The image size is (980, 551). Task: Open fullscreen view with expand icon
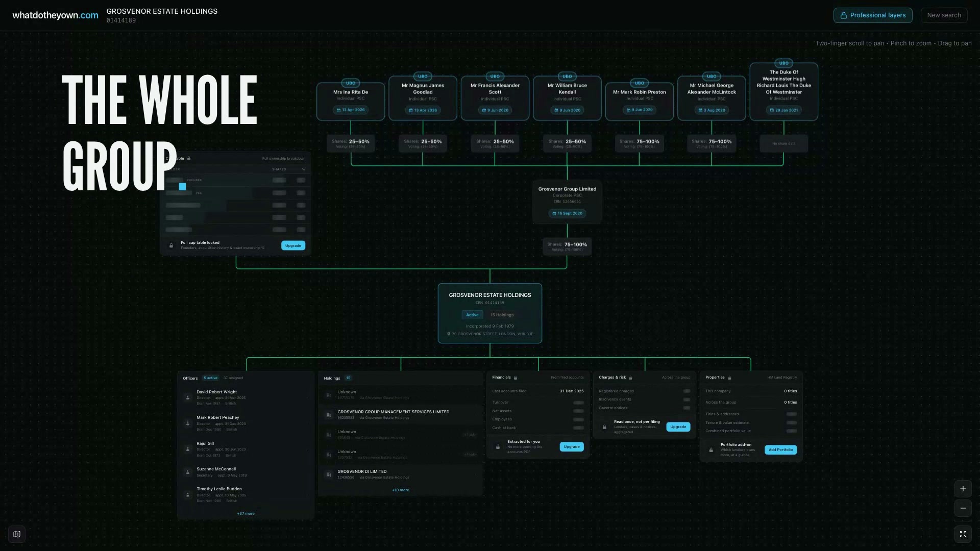tap(963, 534)
